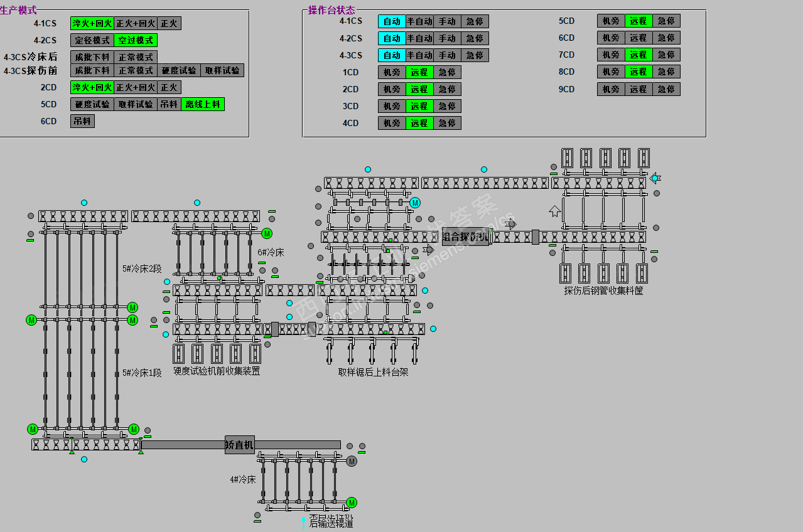
Task: Set 4-2CS console to 手动
Action: [447, 38]
